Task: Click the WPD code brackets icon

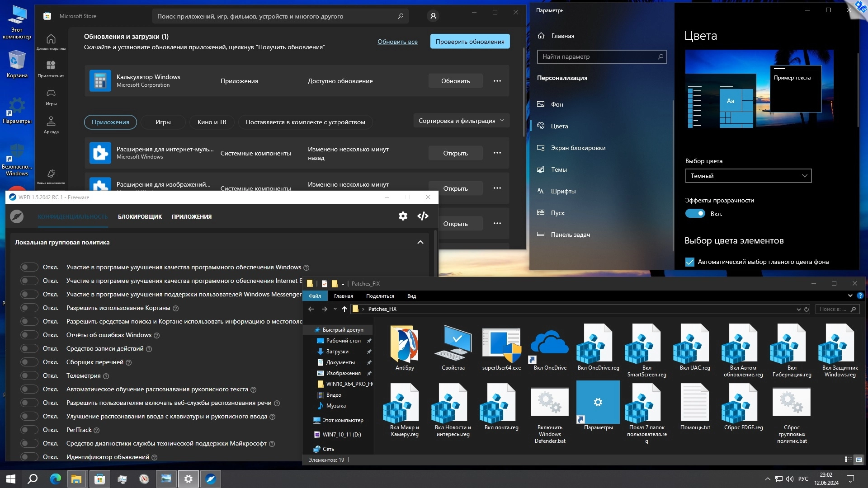Action: (x=423, y=216)
